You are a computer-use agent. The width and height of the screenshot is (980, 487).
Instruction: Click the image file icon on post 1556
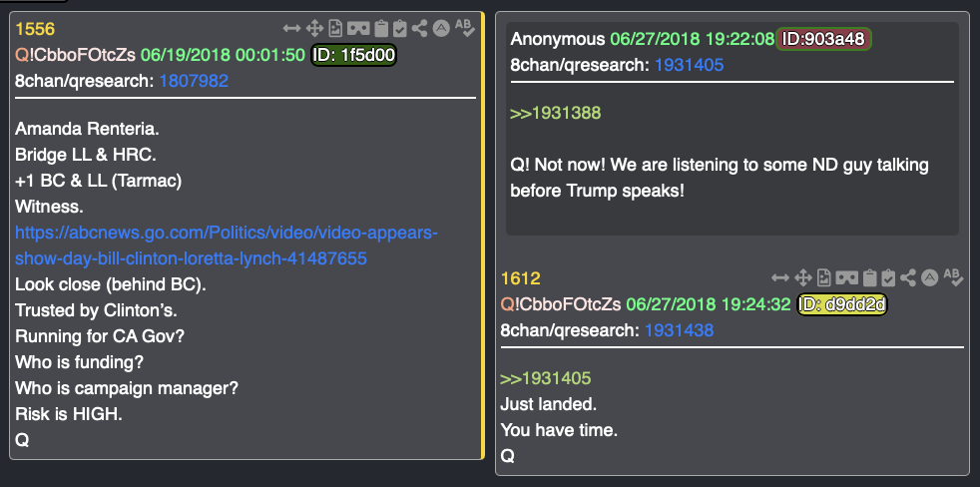[336, 28]
